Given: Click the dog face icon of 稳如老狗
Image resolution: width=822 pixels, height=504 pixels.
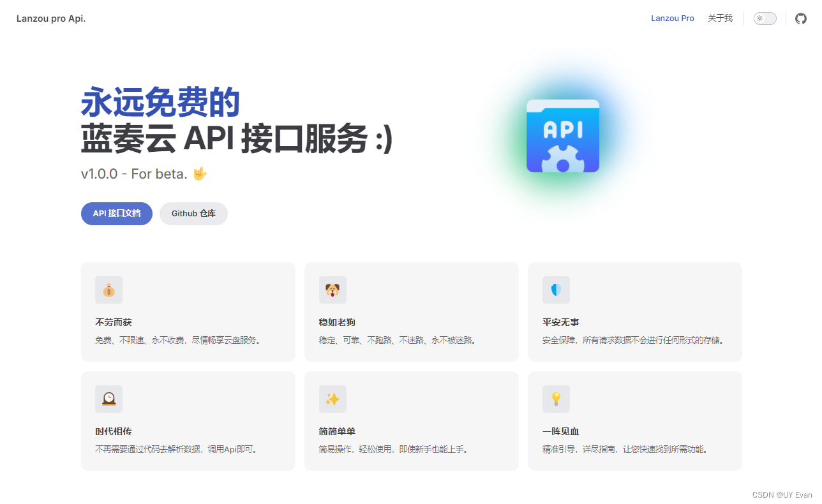Looking at the screenshot, I should 333,290.
